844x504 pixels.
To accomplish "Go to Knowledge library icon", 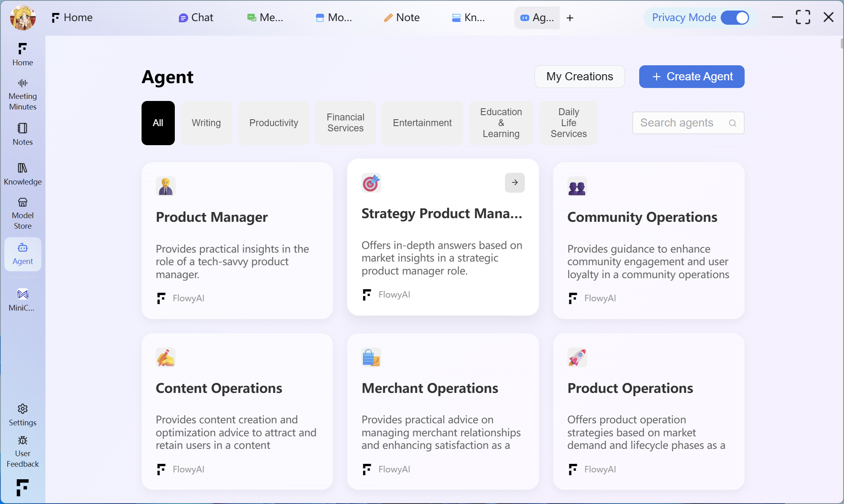I will (x=23, y=168).
